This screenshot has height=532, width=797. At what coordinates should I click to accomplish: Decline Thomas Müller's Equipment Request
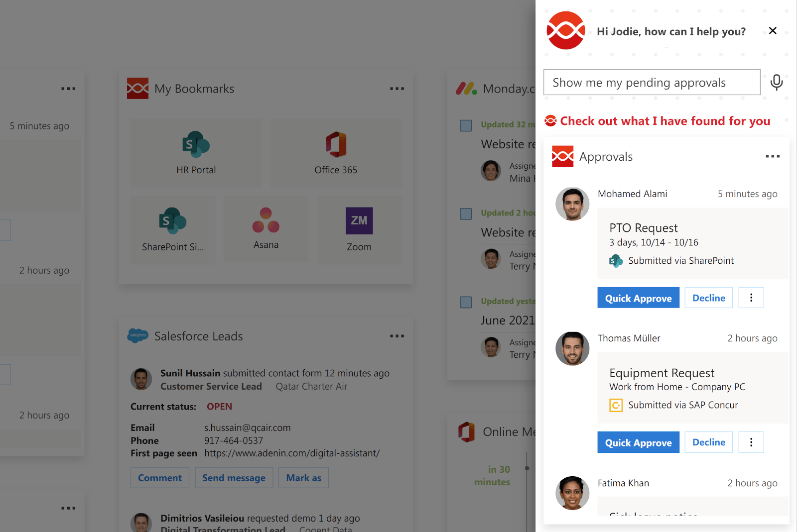(708, 442)
